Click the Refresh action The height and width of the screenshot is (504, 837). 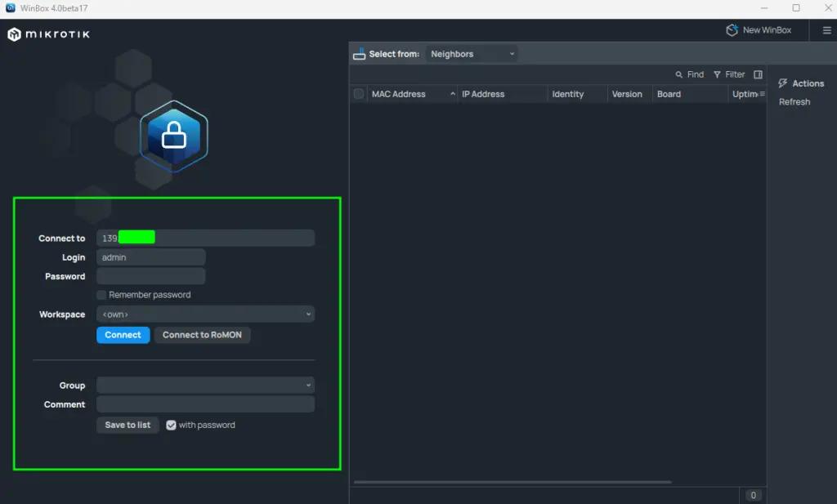794,102
